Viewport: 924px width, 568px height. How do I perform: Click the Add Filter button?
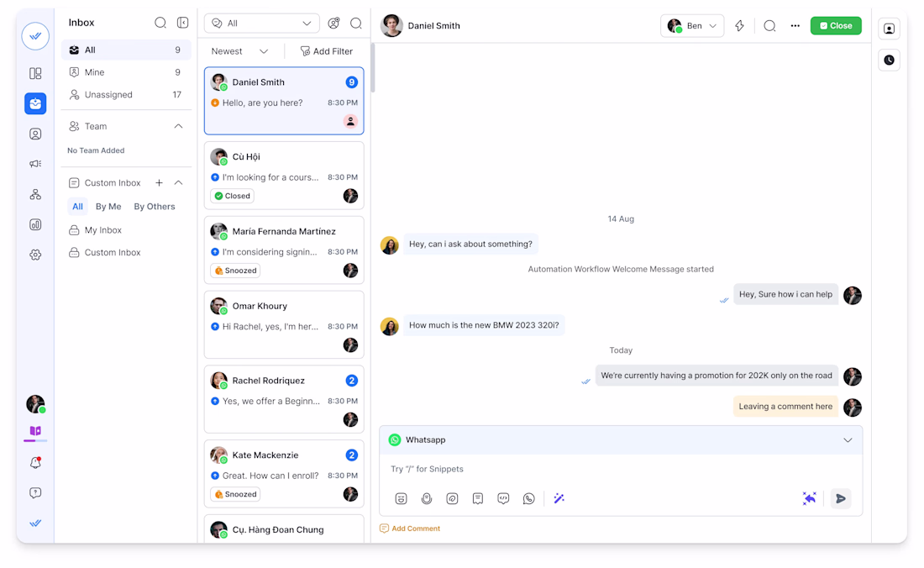pyautogui.click(x=327, y=51)
